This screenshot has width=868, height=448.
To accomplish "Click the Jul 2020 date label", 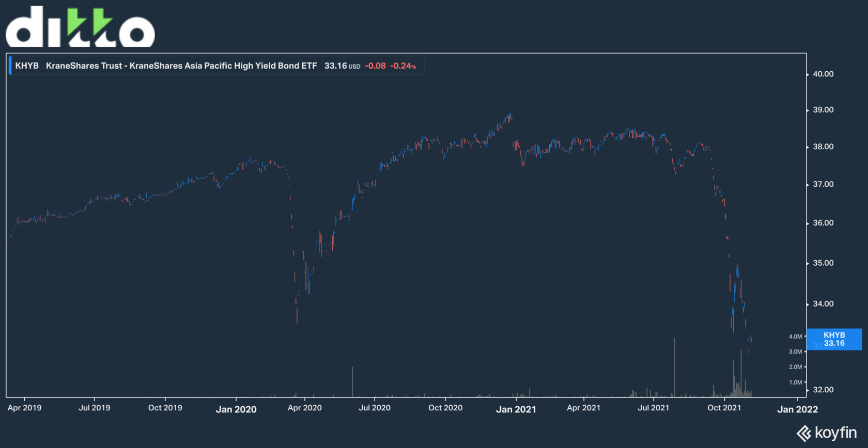I will 375,408.
